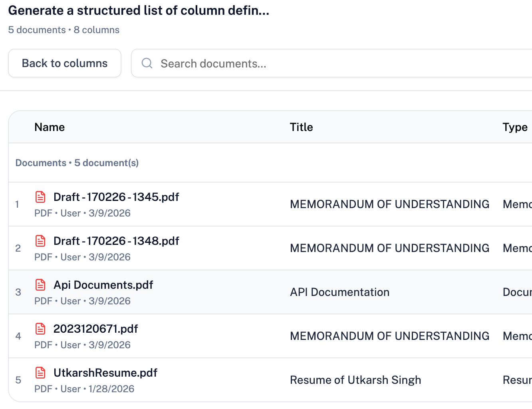Click the PDF icon beside Api Documents.pdf
Image resolution: width=532 pixels, height=409 pixels.
click(x=40, y=285)
